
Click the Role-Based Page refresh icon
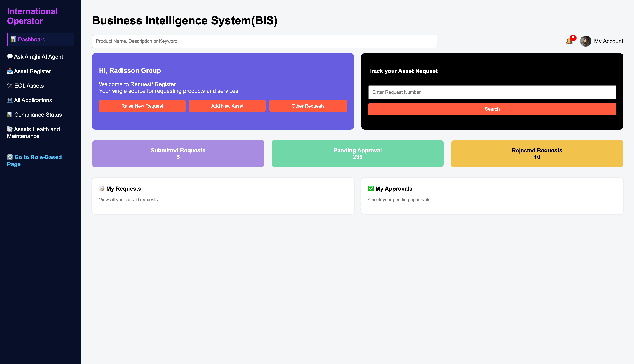(x=10, y=157)
